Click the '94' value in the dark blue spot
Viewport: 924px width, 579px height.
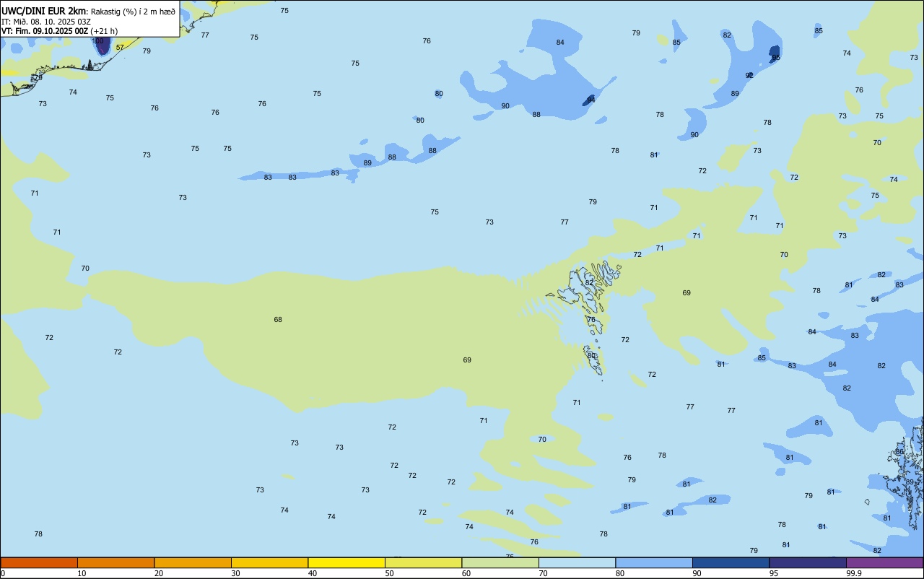(590, 100)
